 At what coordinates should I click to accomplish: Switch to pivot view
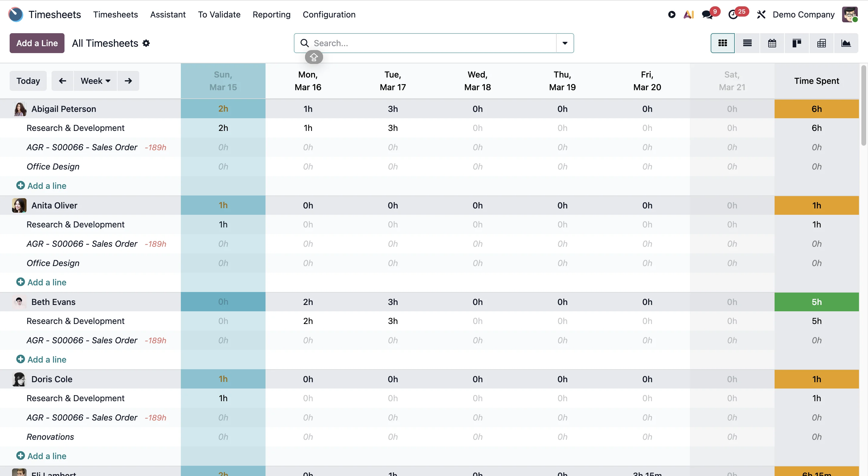pyautogui.click(x=821, y=43)
